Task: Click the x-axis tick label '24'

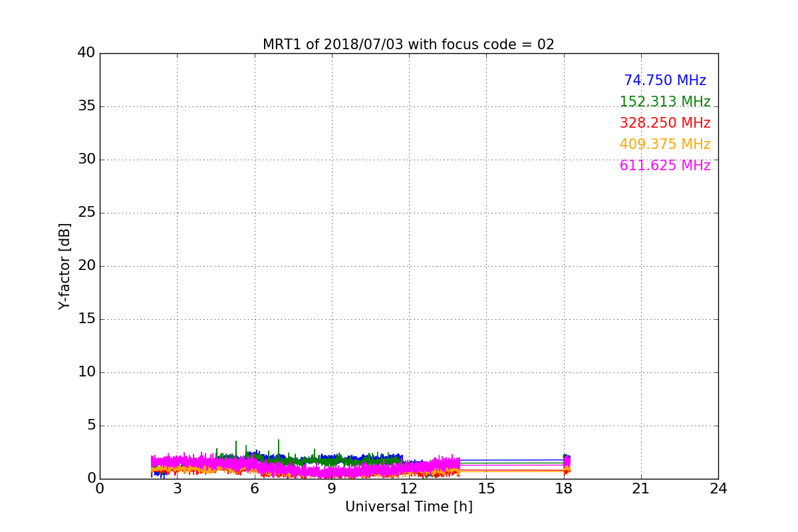Action: [x=718, y=489]
